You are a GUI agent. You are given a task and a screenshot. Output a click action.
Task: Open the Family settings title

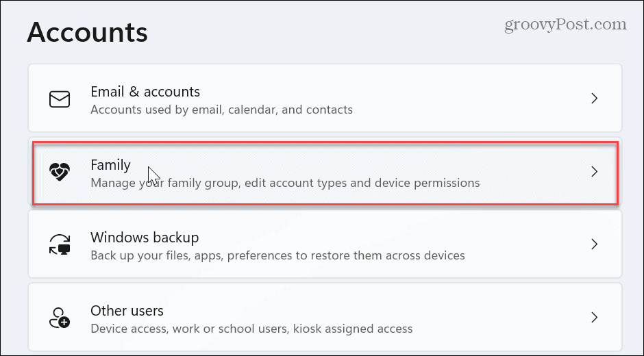click(x=110, y=165)
